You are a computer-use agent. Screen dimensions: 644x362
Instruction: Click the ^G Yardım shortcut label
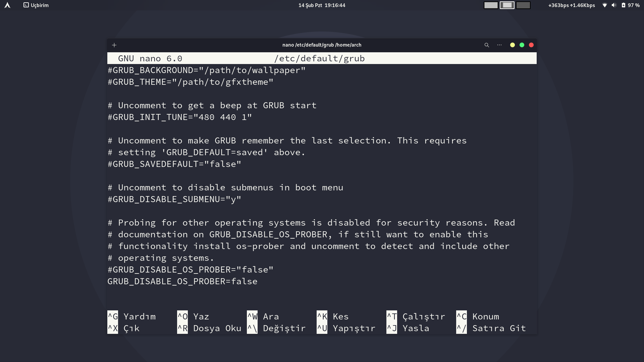(132, 316)
